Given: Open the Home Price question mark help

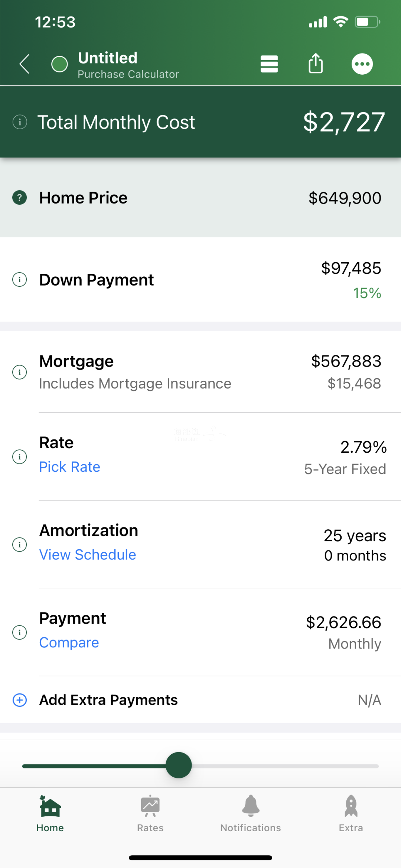Looking at the screenshot, I should [20, 198].
